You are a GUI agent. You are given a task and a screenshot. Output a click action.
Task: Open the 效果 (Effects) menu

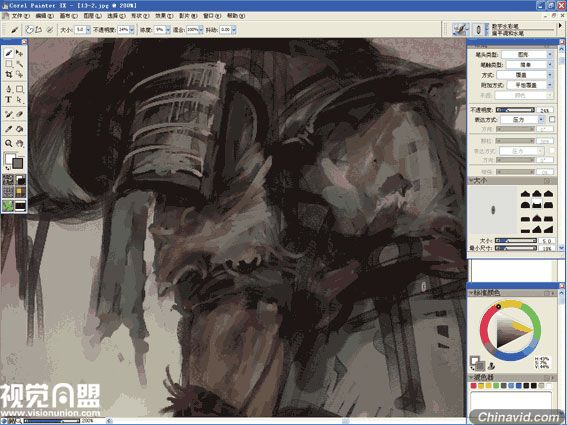pyautogui.click(x=164, y=16)
